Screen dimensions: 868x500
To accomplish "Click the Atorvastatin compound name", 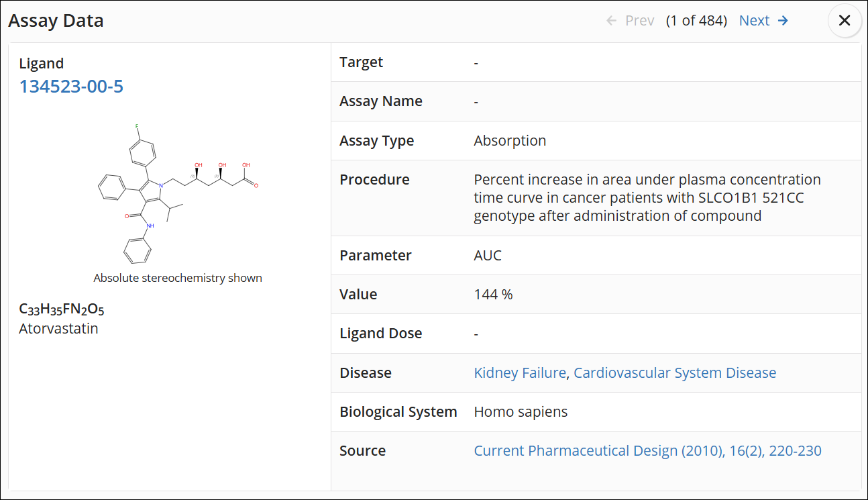I will coord(58,329).
